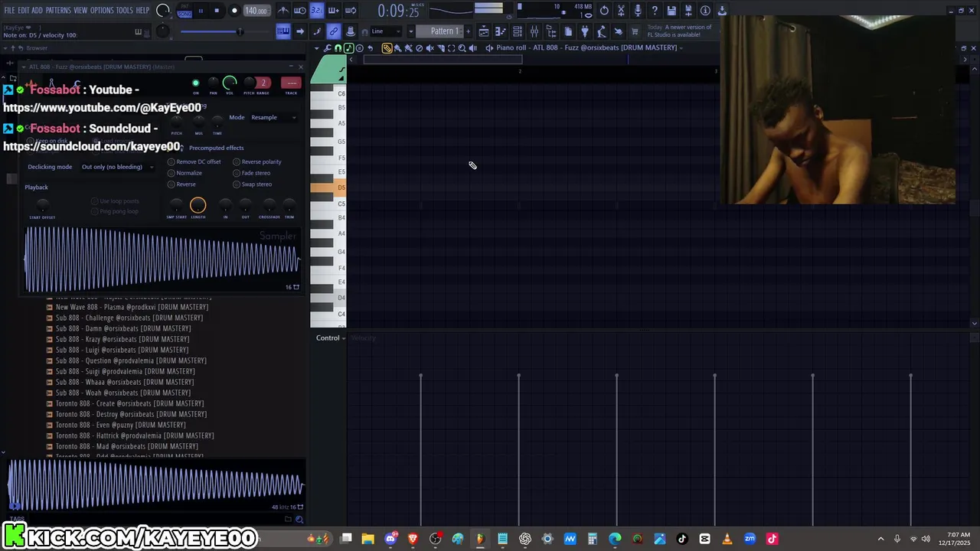980x551 pixels.
Task: Open the FILE menu
Action: point(10,11)
